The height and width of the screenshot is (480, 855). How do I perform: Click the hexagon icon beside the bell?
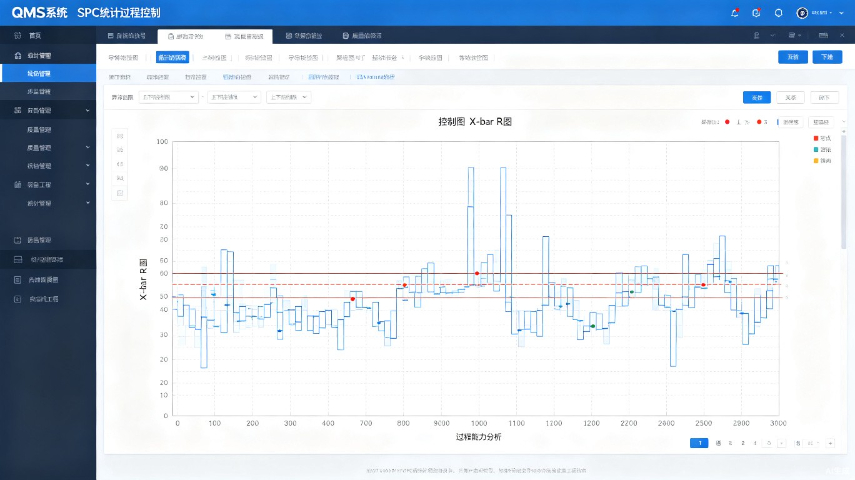778,13
